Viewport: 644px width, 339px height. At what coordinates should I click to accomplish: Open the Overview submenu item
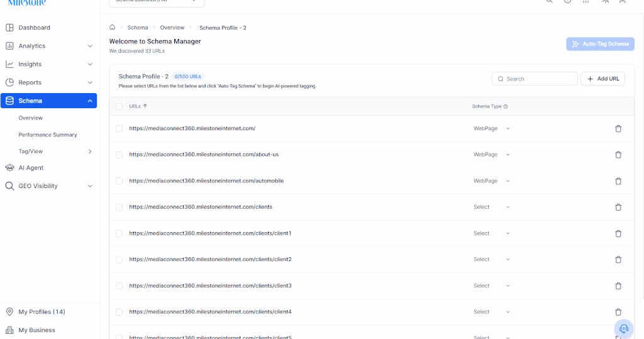click(30, 118)
